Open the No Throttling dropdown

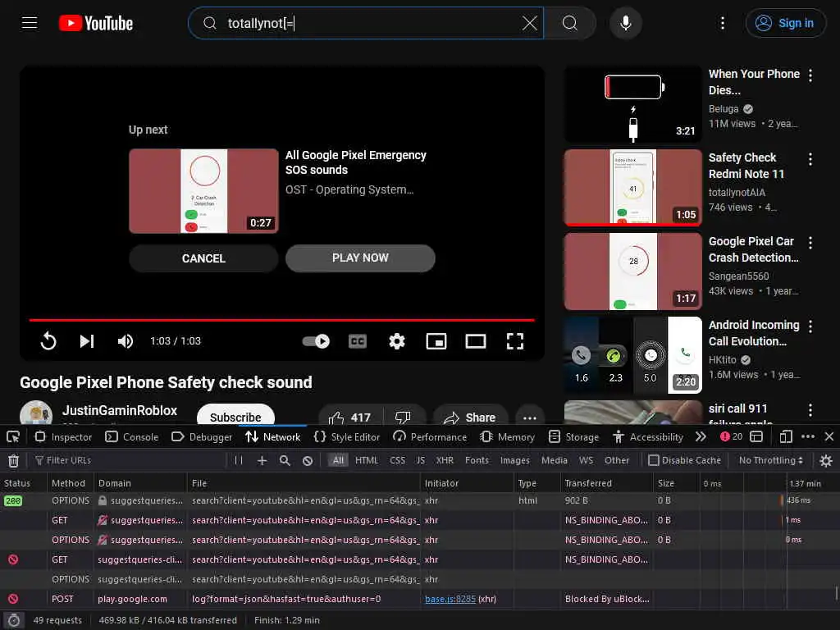coord(771,460)
